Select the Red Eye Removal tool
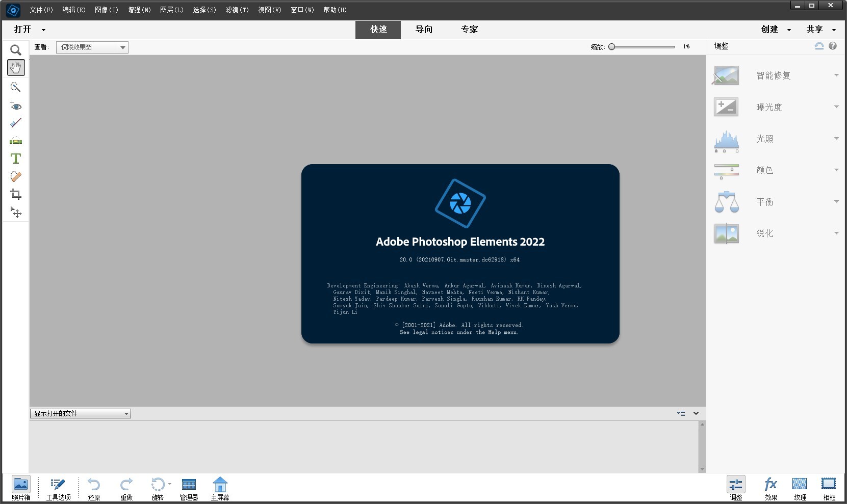Screen dimensions: 847x504 tap(16, 105)
